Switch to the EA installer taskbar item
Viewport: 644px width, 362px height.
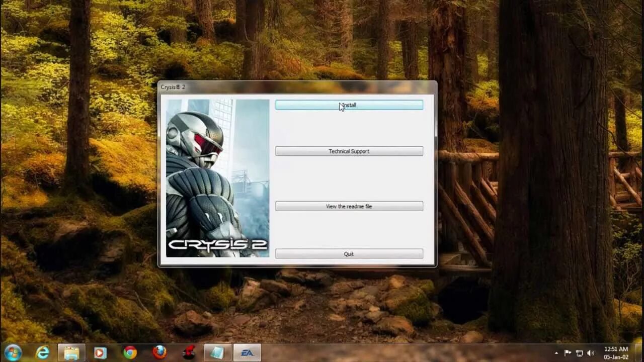click(x=247, y=353)
